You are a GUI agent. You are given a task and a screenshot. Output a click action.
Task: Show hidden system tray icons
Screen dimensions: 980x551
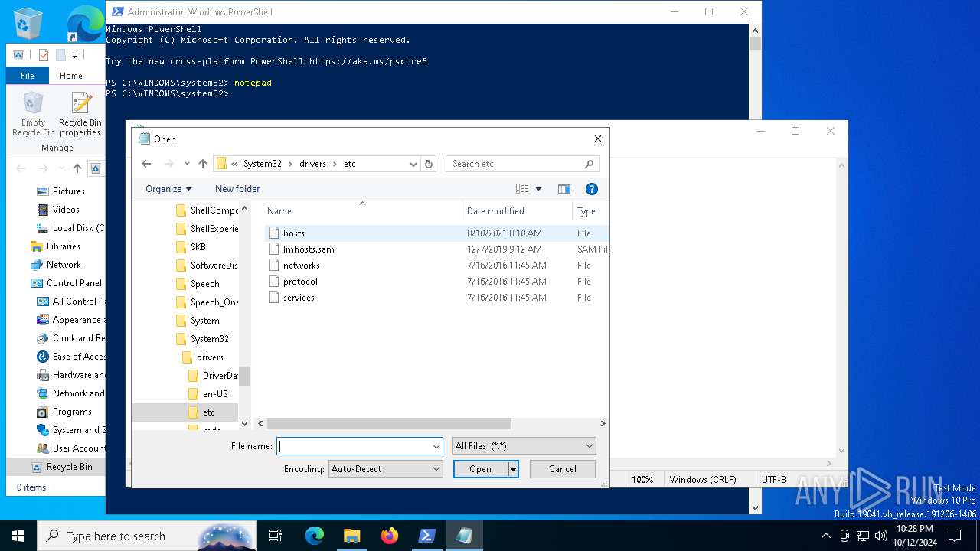pyautogui.click(x=825, y=536)
